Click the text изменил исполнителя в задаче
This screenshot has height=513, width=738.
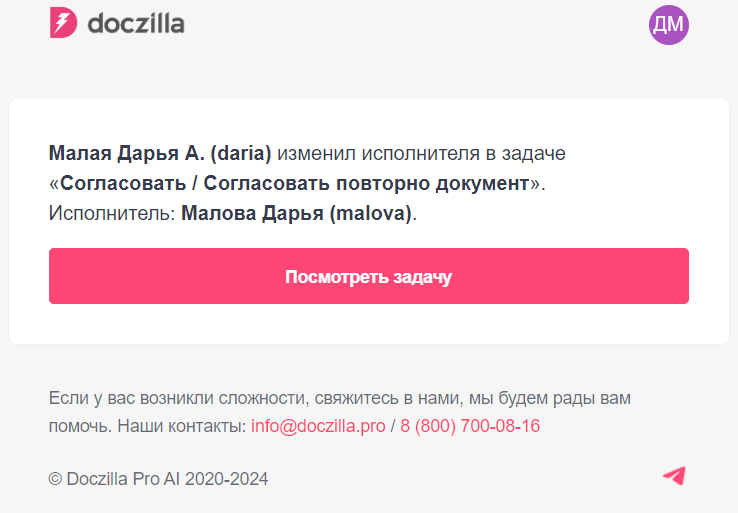(x=421, y=154)
